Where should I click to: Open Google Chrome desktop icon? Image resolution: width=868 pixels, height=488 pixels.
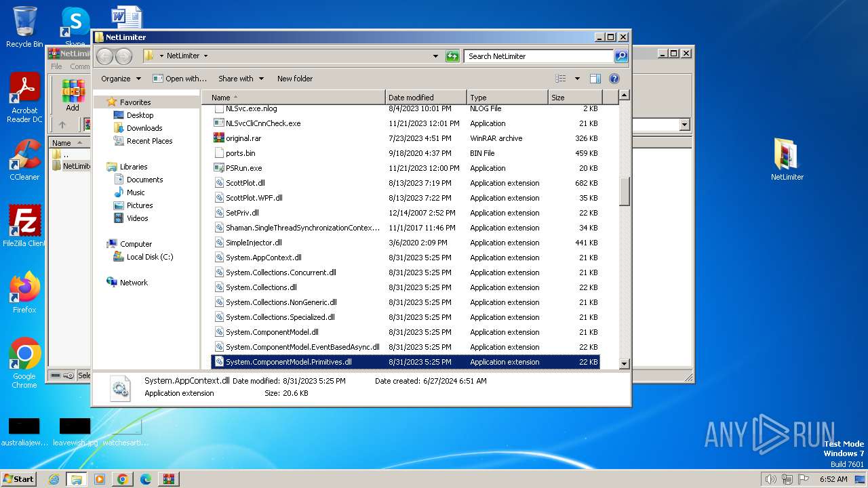pyautogui.click(x=24, y=363)
